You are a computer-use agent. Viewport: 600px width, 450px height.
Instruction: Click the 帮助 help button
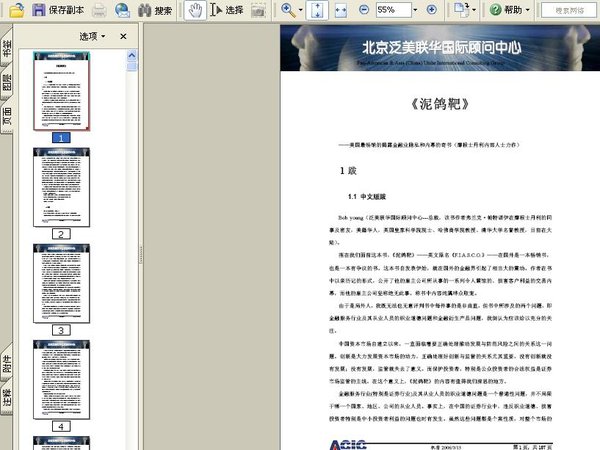506,10
